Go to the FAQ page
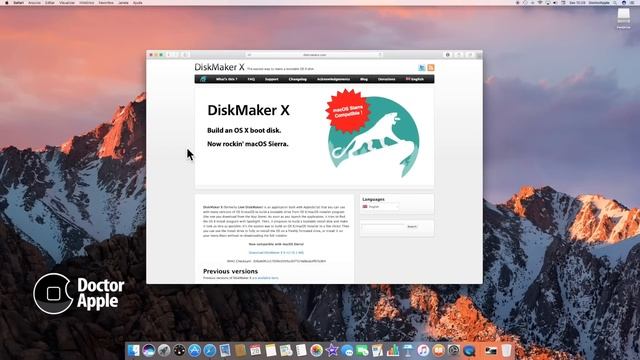Image resolution: width=640 pixels, height=360 pixels. (x=251, y=79)
